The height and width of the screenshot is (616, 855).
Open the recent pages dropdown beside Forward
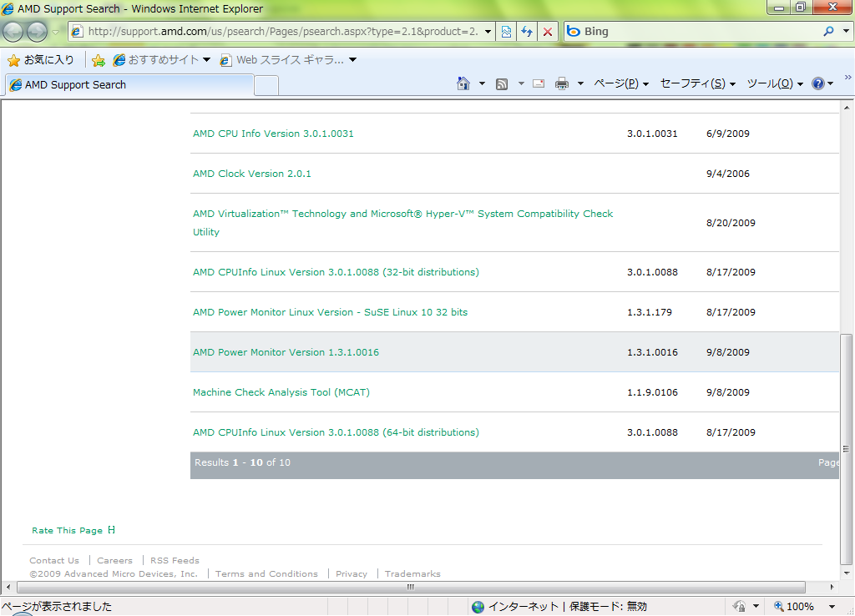point(55,33)
